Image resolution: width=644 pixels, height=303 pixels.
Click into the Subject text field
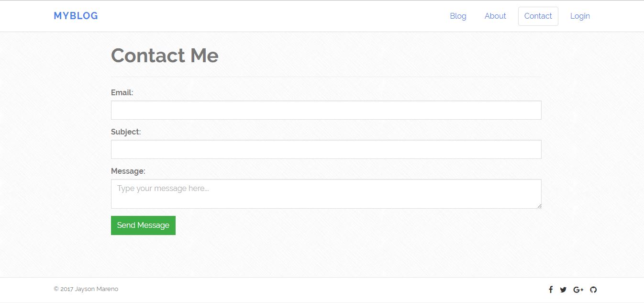(326, 149)
